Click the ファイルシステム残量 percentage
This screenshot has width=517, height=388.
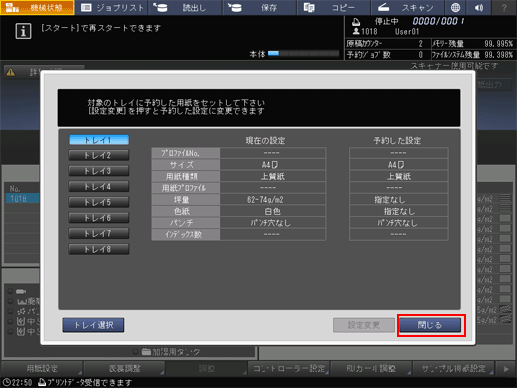pos(499,55)
